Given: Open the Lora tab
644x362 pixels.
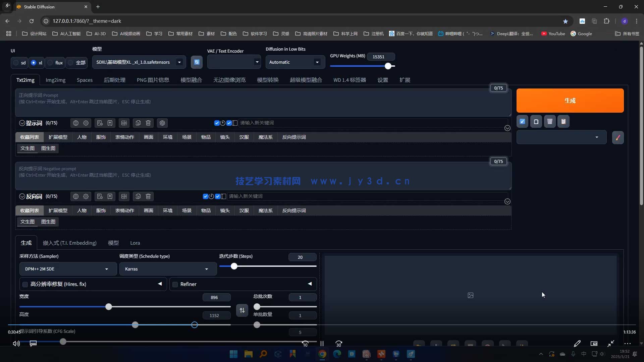Looking at the screenshot, I should pos(135,243).
